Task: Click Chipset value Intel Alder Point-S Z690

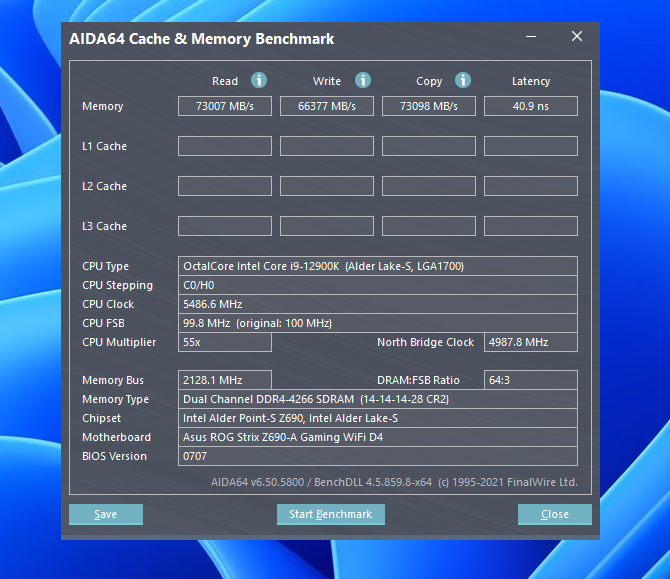Action: click(378, 418)
